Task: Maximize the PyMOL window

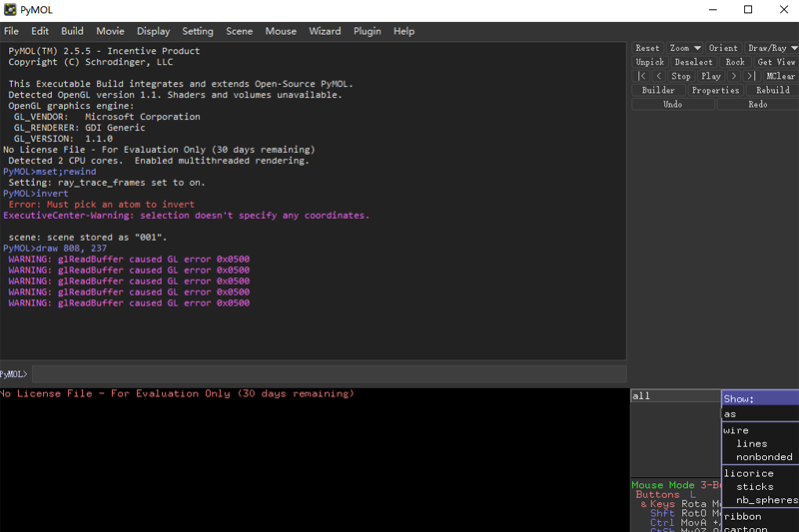Action: click(x=748, y=10)
